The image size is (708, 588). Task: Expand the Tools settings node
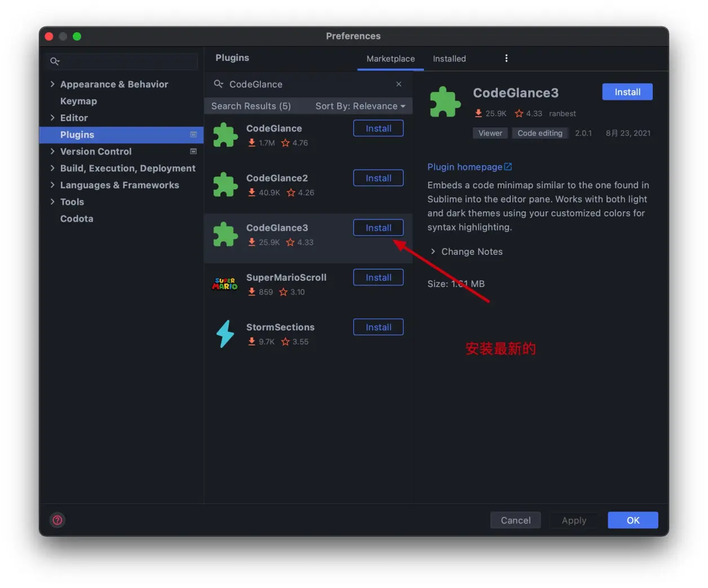click(52, 202)
